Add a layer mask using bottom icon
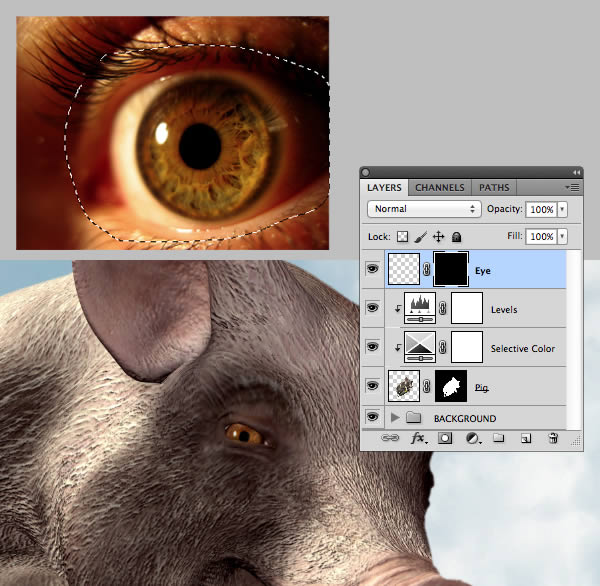600x586 pixels. point(445,438)
